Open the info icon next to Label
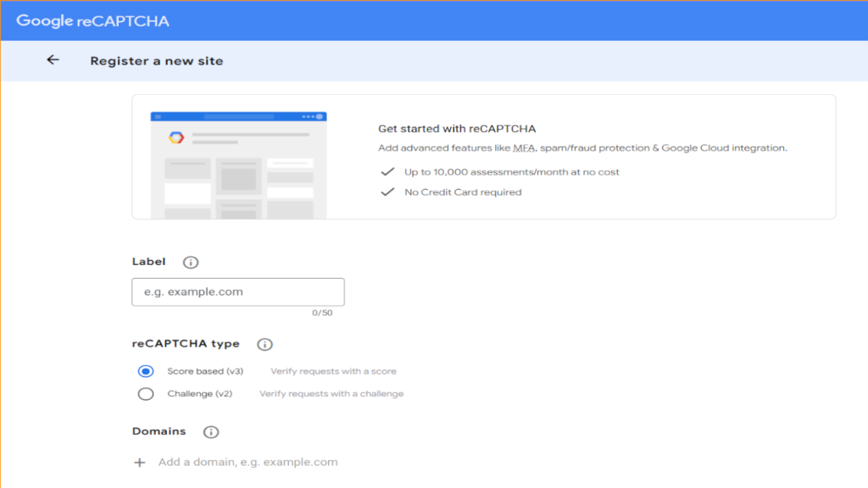This screenshot has height=488, width=868. [x=191, y=263]
